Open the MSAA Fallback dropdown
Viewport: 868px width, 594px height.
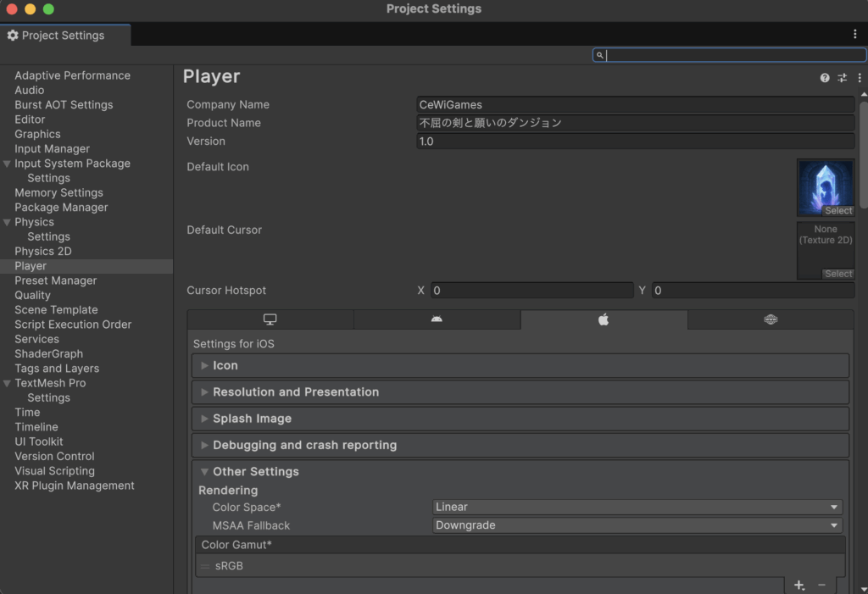[x=637, y=525]
